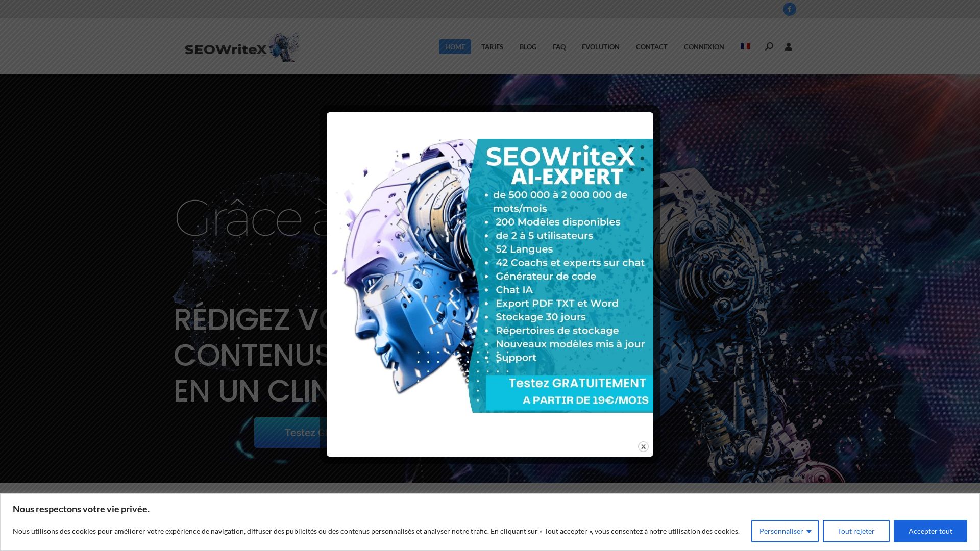Select the French flag language icon
The width and height of the screenshot is (980, 551).
click(745, 46)
